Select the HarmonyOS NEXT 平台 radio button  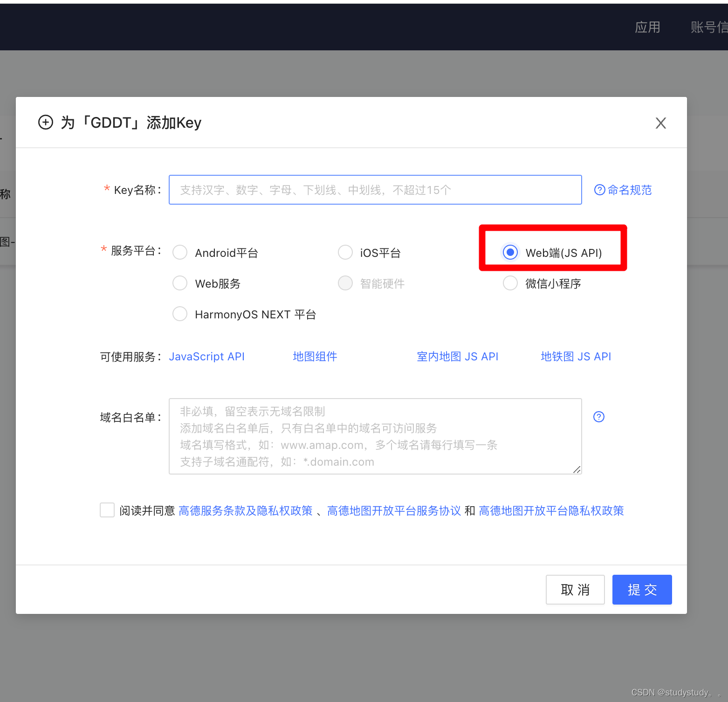(180, 314)
